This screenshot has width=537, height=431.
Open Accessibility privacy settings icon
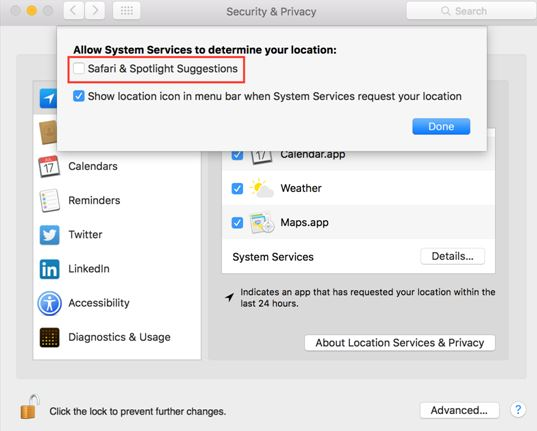pyautogui.click(x=49, y=303)
